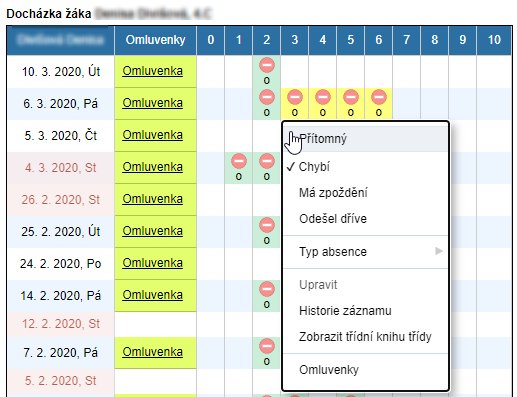Click column header for hour 10
Image resolution: width=517 pixels, height=397 pixels.
tap(494, 40)
